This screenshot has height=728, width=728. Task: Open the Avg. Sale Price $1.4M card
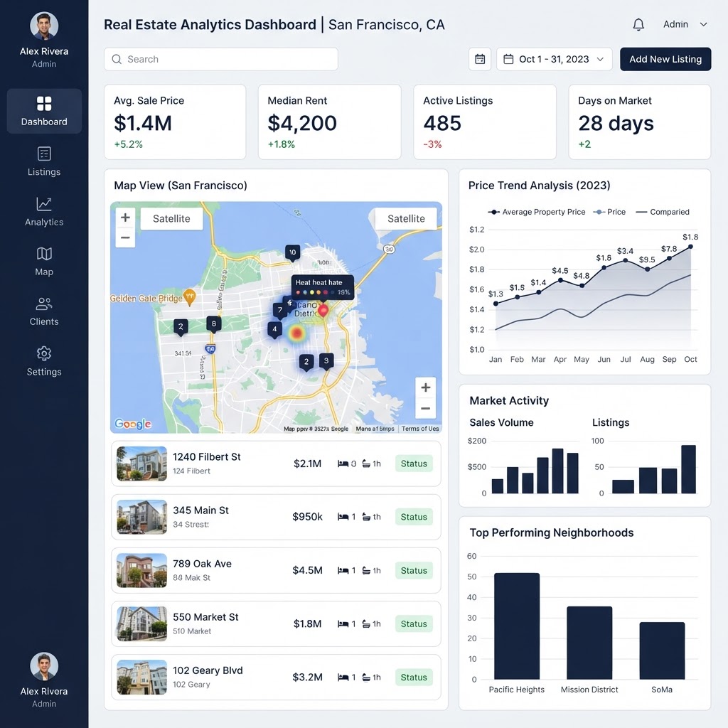pyautogui.click(x=175, y=122)
